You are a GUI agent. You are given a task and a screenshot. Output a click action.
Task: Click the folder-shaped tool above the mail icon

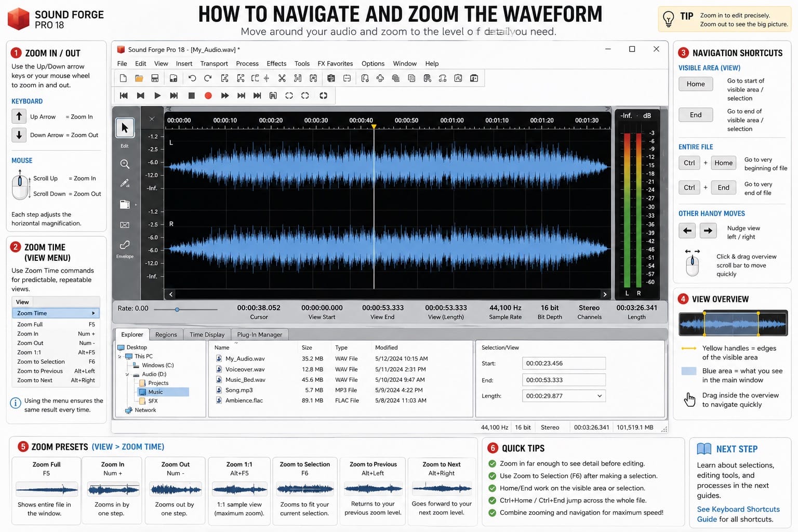click(125, 204)
